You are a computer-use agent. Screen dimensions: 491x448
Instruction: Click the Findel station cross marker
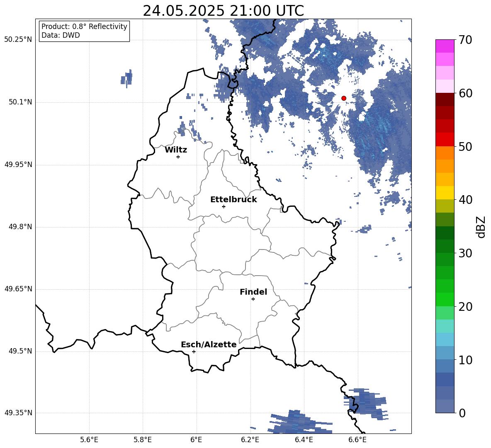pyautogui.click(x=253, y=299)
